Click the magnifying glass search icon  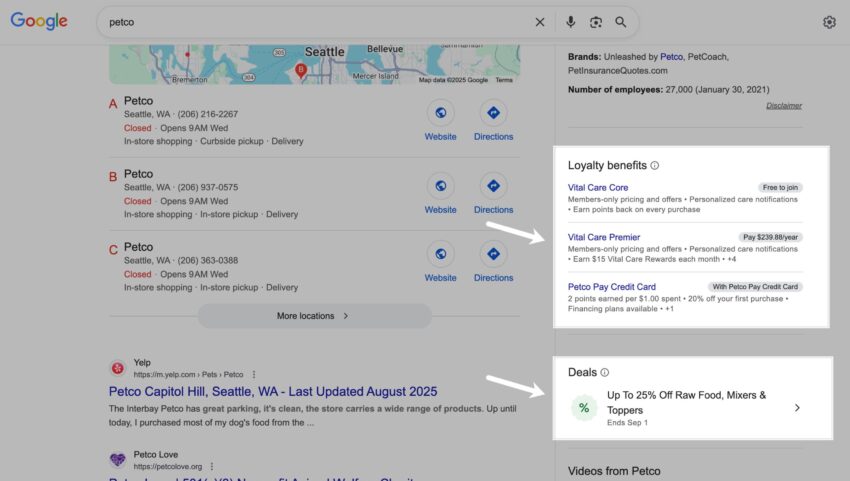[621, 22]
